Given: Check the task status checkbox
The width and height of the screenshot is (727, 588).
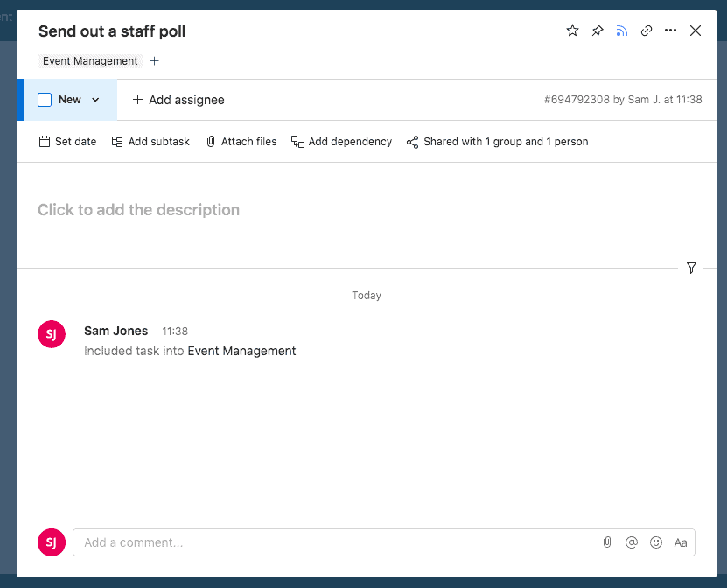Looking at the screenshot, I should (45, 100).
